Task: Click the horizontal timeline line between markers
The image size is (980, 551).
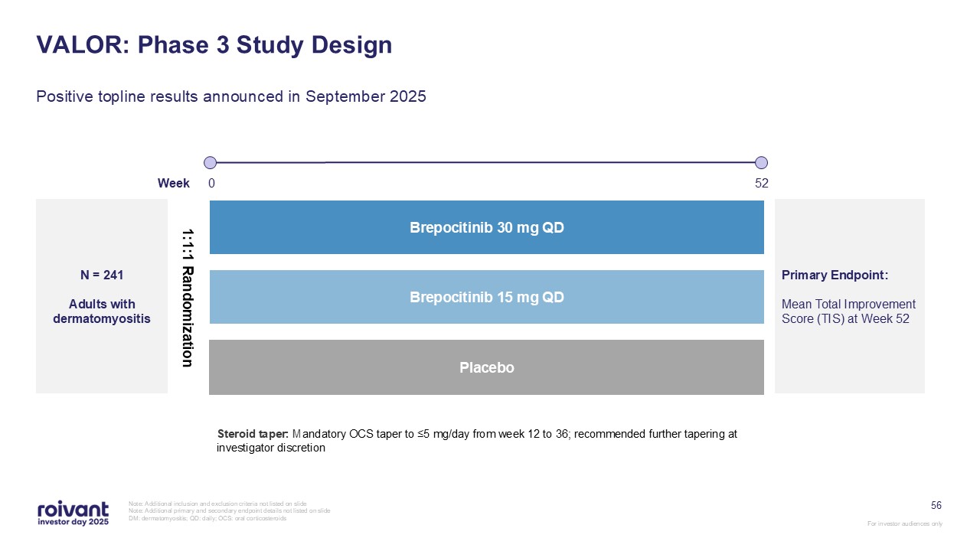Action: [486, 162]
